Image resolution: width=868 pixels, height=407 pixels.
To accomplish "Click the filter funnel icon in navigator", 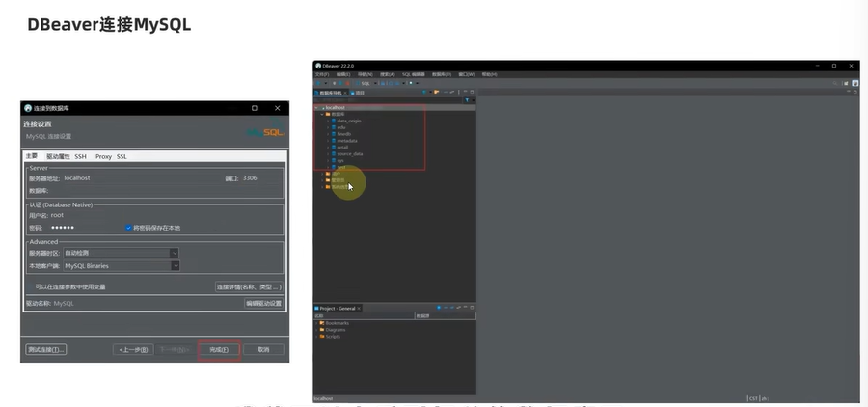I will click(x=467, y=100).
